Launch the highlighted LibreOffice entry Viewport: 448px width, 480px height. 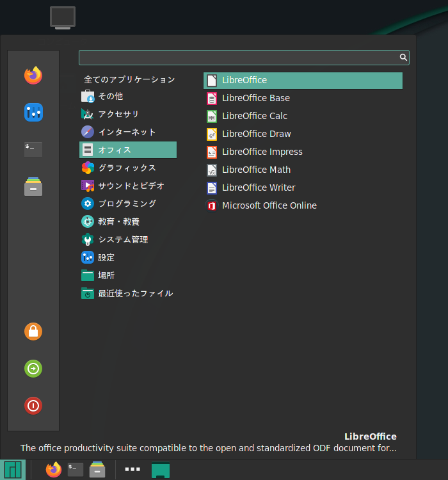click(x=303, y=81)
